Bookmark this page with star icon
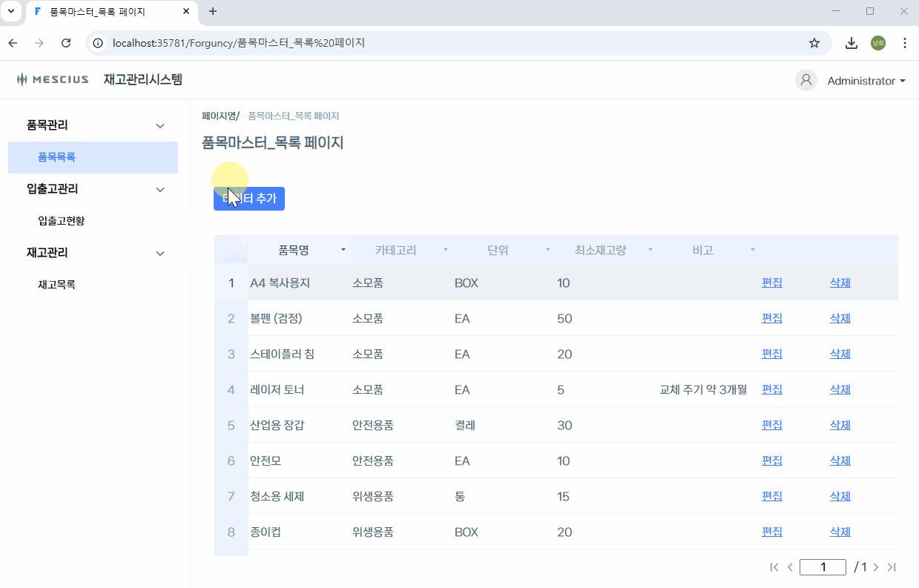 (x=814, y=43)
